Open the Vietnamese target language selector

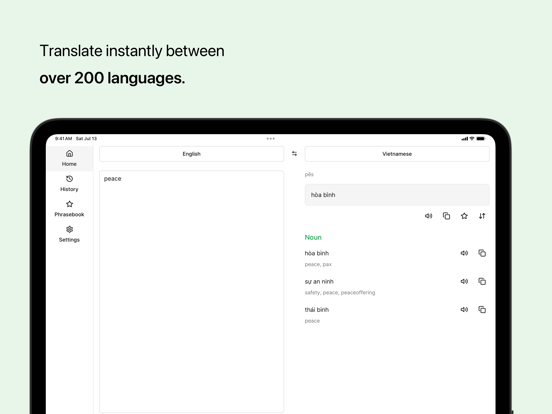397,154
